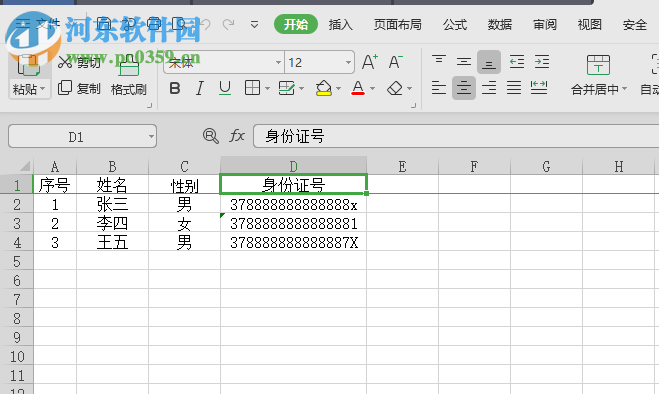
Task: Open the 页面布局 (Page Layout) tab
Action: pyautogui.click(x=398, y=24)
